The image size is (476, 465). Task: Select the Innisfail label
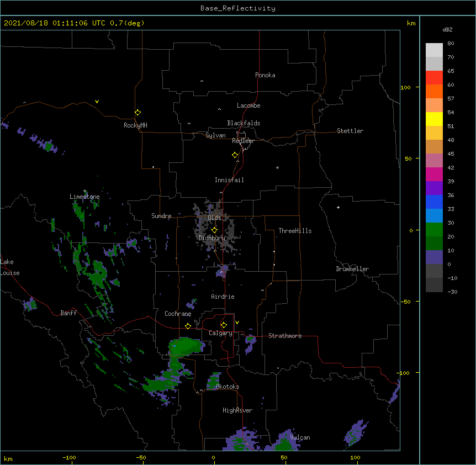pyautogui.click(x=229, y=180)
